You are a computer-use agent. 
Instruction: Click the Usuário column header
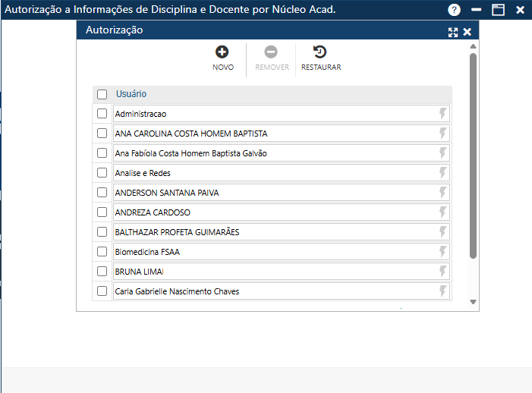click(x=131, y=94)
